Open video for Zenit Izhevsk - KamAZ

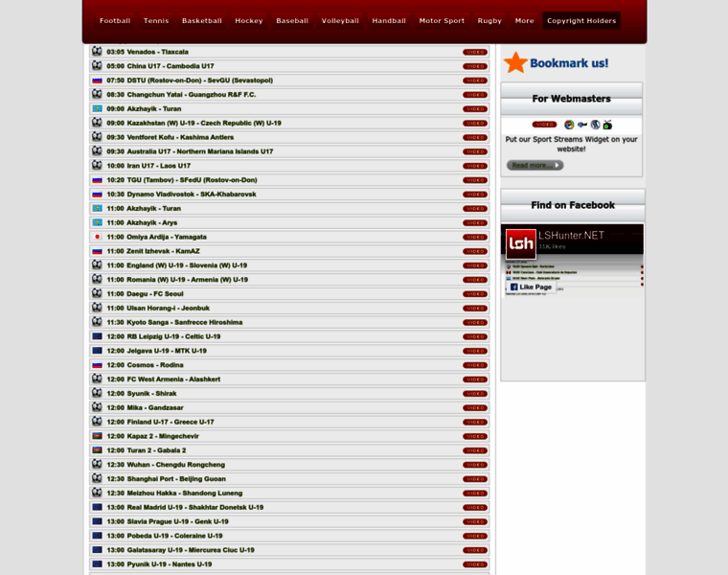[x=475, y=251]
